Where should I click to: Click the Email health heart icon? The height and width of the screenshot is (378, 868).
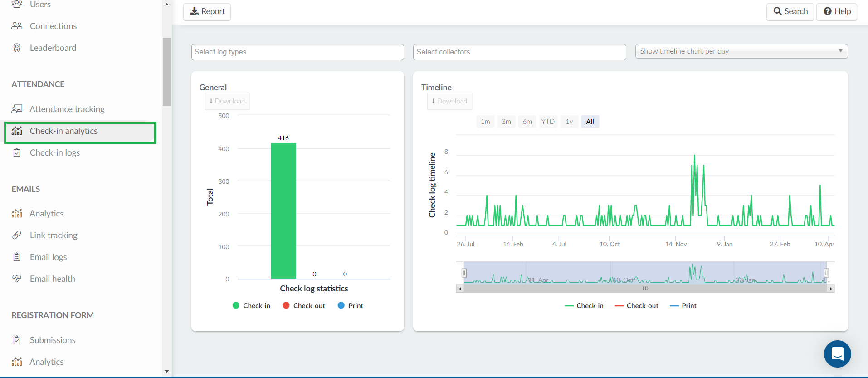click(17, 279)
